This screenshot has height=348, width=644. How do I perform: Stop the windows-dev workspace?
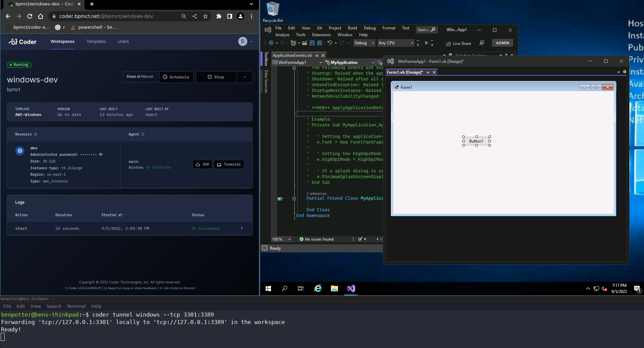216,77
